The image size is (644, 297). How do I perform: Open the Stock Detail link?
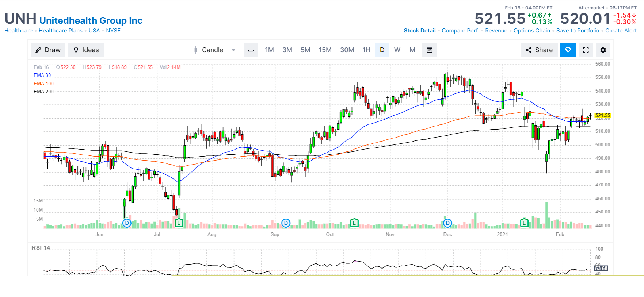(420, 31)
